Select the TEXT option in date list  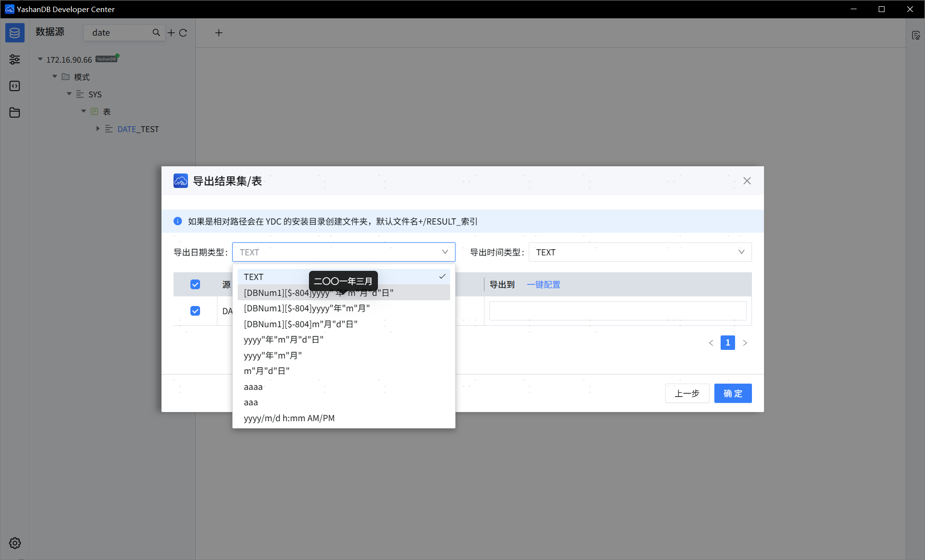pyautogui.click(x=344, y=277)
